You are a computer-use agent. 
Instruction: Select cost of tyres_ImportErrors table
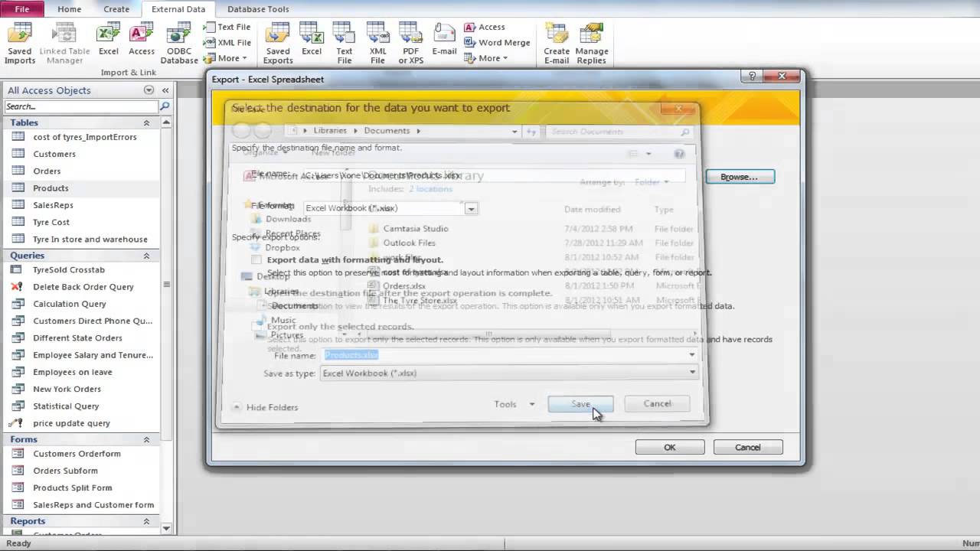pyautogui.click(x=83, y=137)
